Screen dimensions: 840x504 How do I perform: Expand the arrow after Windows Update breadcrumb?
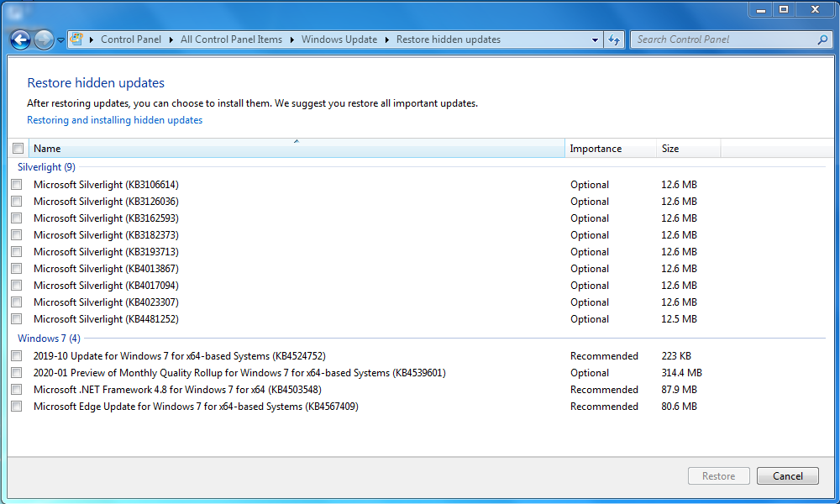pyautogui.click(x=386, y=39)
